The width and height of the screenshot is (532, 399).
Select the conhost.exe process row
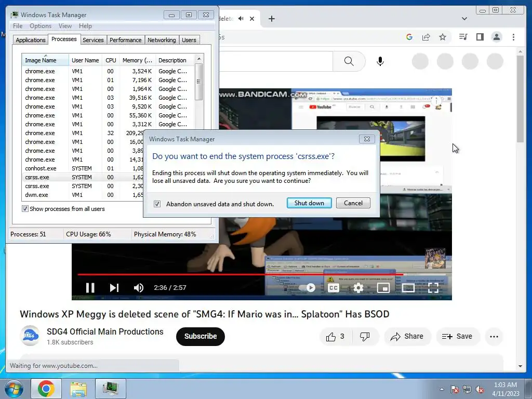(83, 168)
